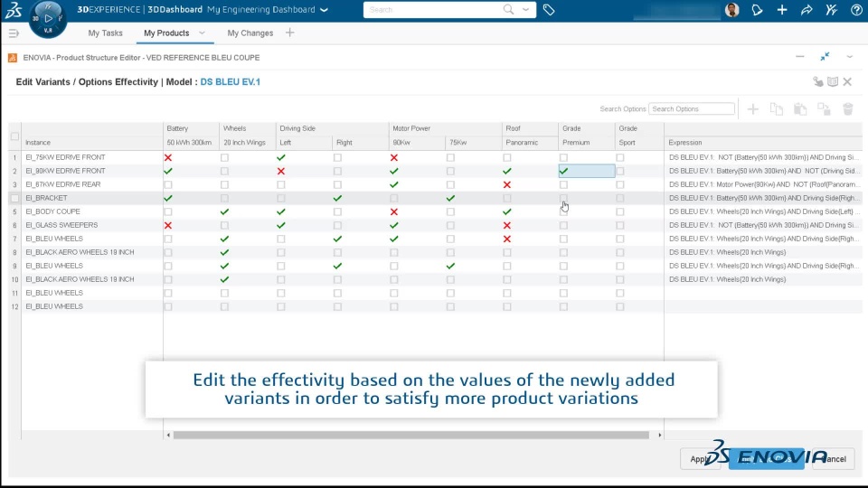Screen dimensions: 868x488
Task: Click the search magnifier icon
Action: [x=508, y=9]
